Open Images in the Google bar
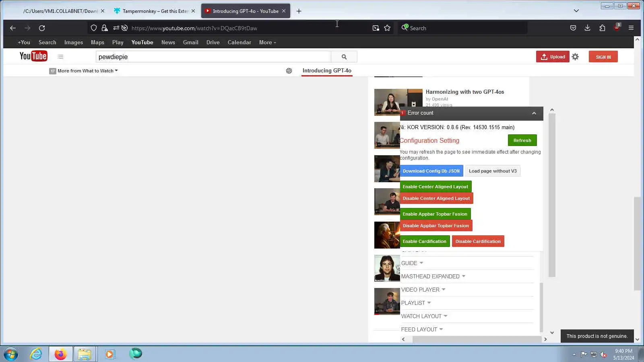 coord(74,42)
